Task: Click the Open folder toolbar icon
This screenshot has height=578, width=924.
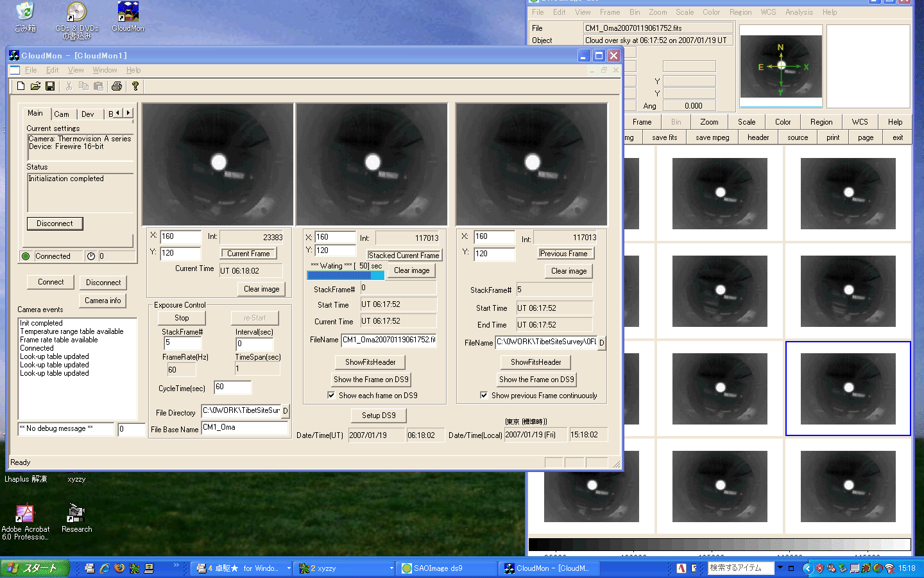Action: pos(35,86)
